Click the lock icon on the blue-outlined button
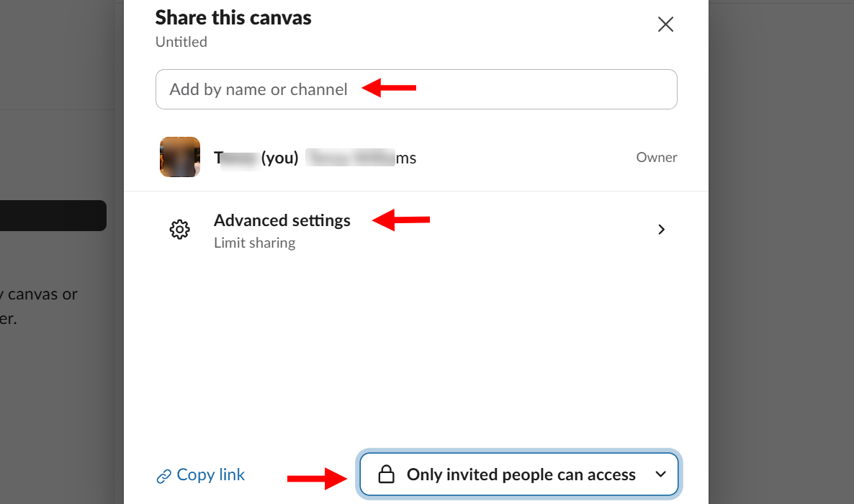 click(x=388, y=474)
